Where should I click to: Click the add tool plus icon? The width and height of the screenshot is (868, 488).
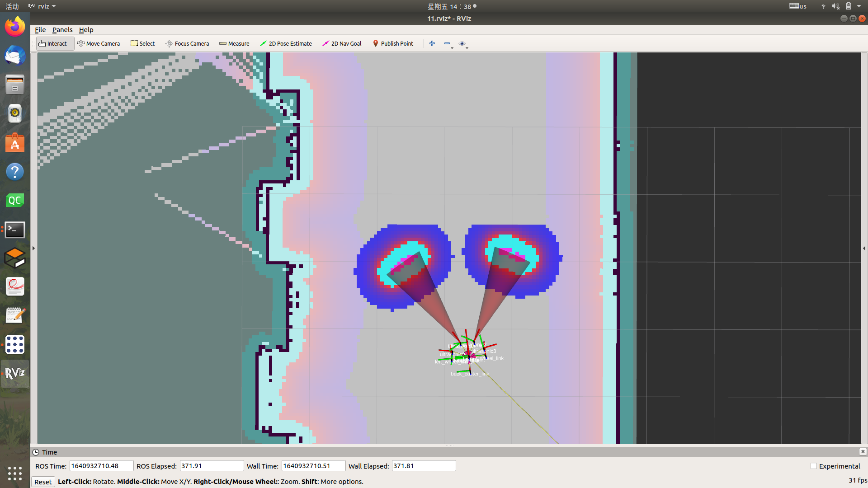pos(432,43)
